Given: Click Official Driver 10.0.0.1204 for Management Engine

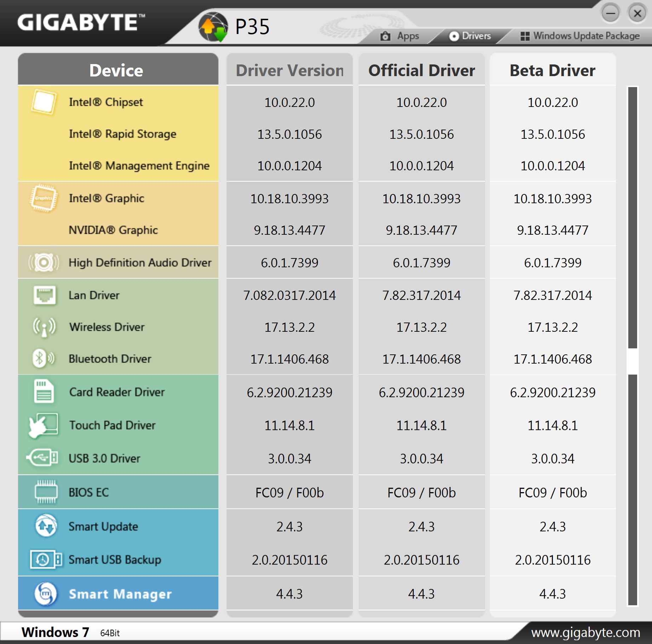Looking at the screenshot, I should point(422,166).
